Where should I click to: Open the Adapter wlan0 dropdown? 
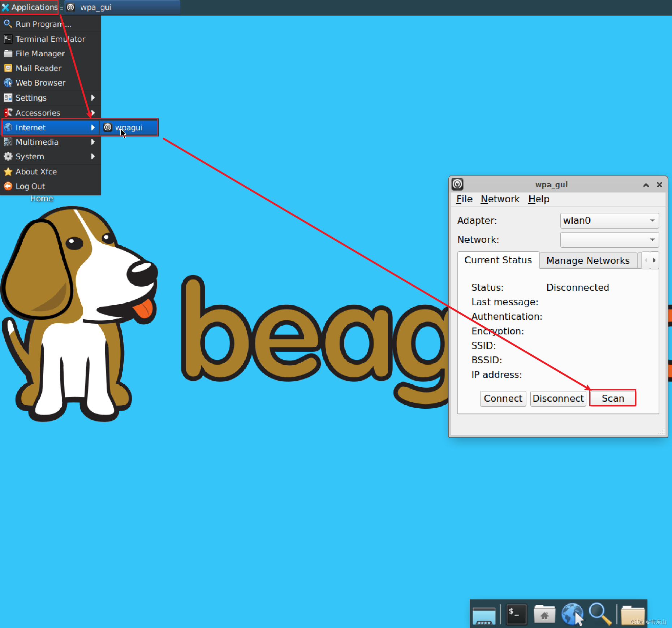(x=609, y=221)
